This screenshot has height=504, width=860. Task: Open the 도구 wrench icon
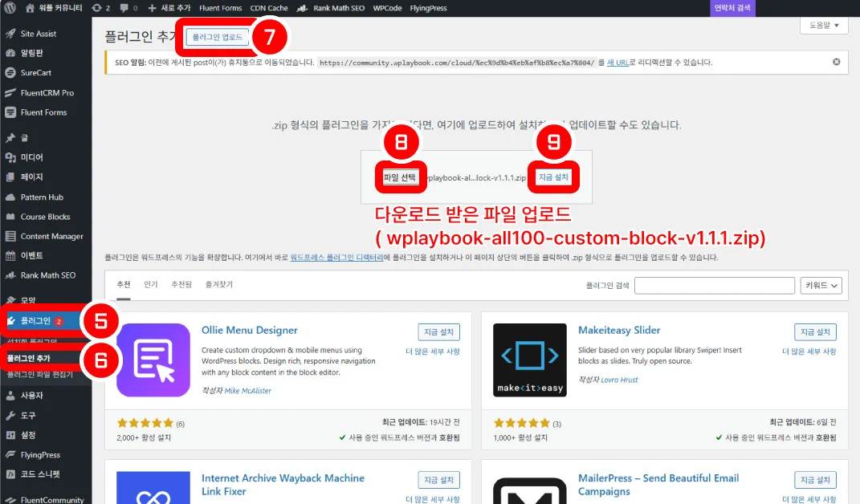(10, 415)
